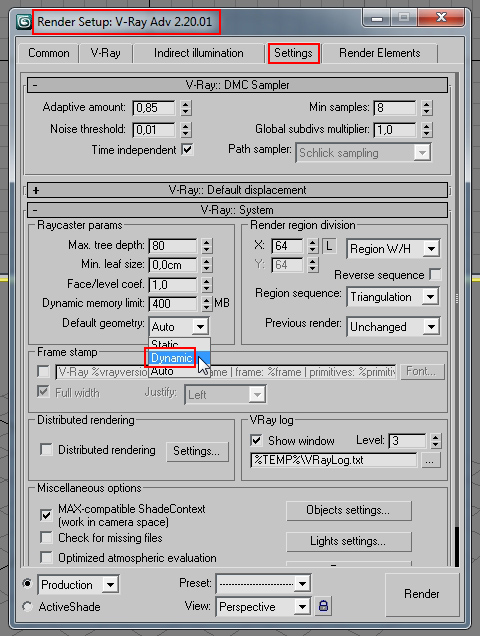The height and width of the screenshot is (636, 480).
Task: Switch to the Common tab
Action: [49, 53]
